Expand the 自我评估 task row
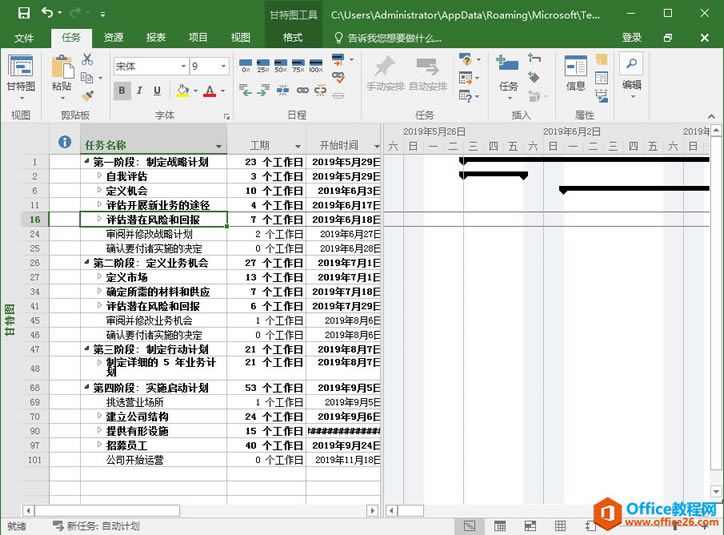 click(x=99, y=176)
